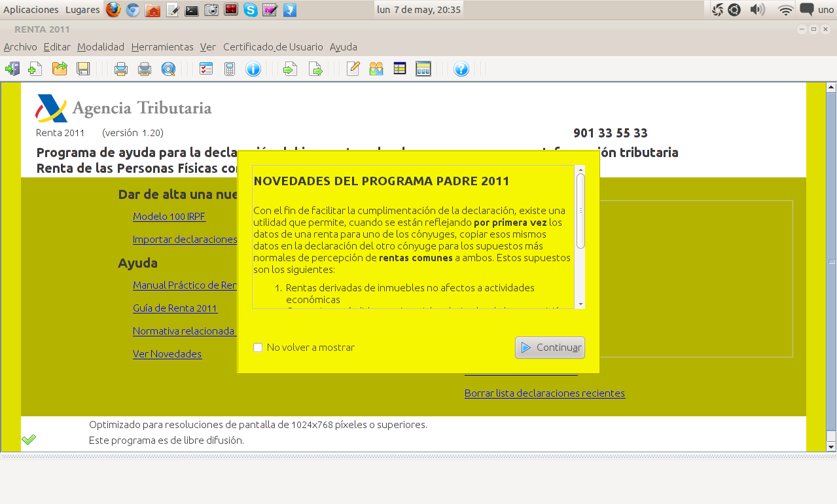
Task: Launch Firefox from the top panel
Action: (x=113, y=9)
